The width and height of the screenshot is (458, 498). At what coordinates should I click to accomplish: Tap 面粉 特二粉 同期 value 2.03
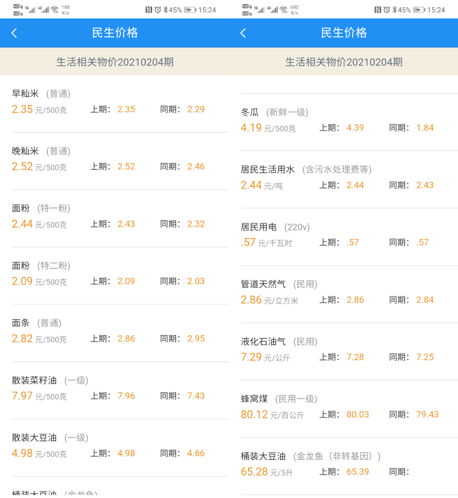[196, 281]
